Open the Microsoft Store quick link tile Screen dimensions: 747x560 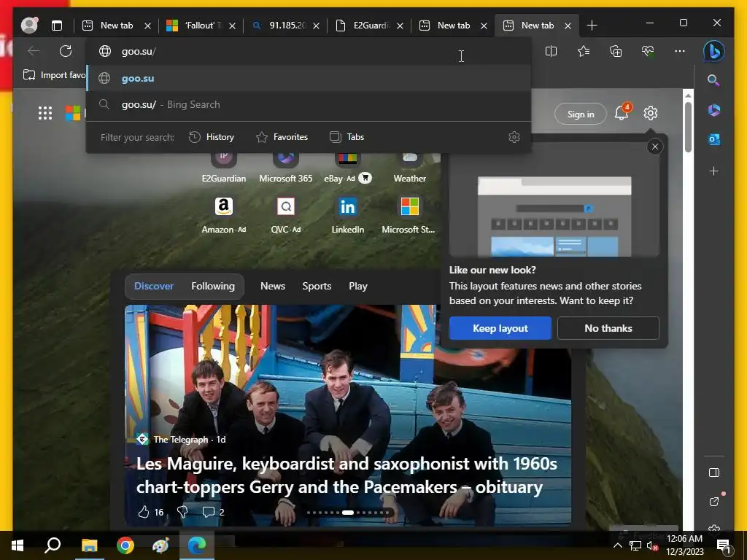[409, 215]
